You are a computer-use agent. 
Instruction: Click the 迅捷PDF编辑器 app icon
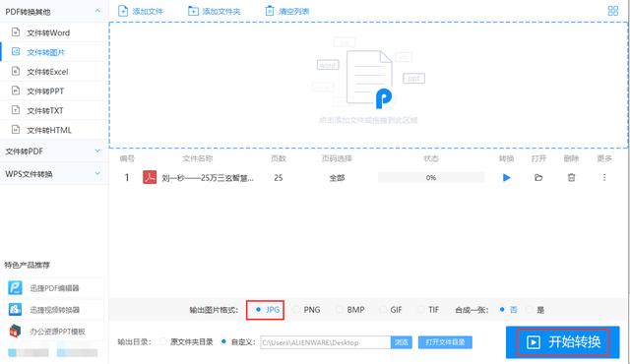(15, 287)
